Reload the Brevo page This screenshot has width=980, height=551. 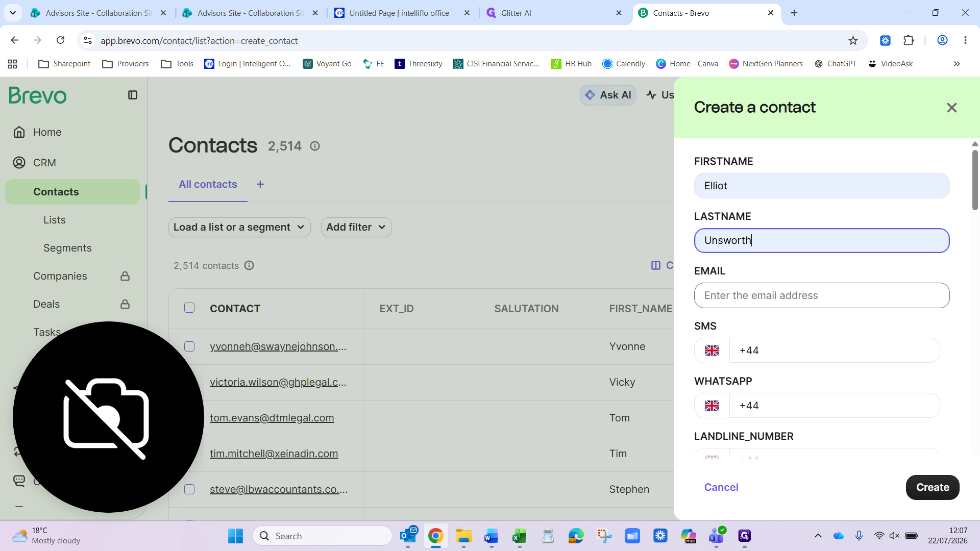pyautogui.click(x=60, y=40)
